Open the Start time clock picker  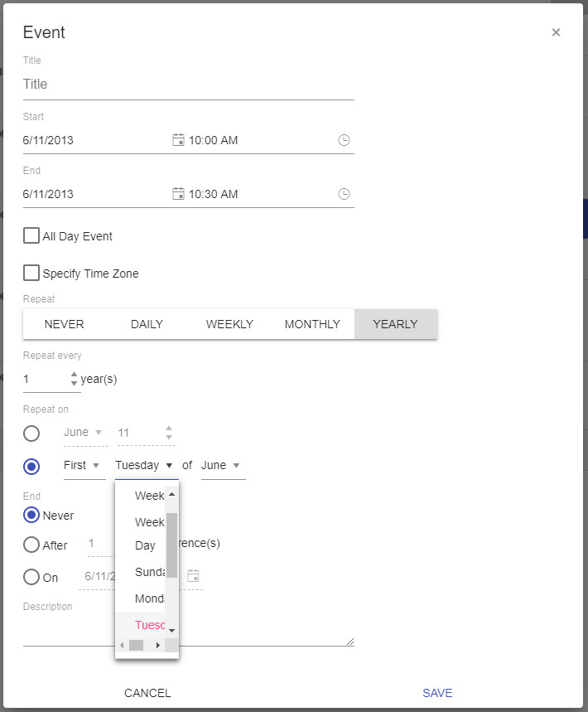344,139
